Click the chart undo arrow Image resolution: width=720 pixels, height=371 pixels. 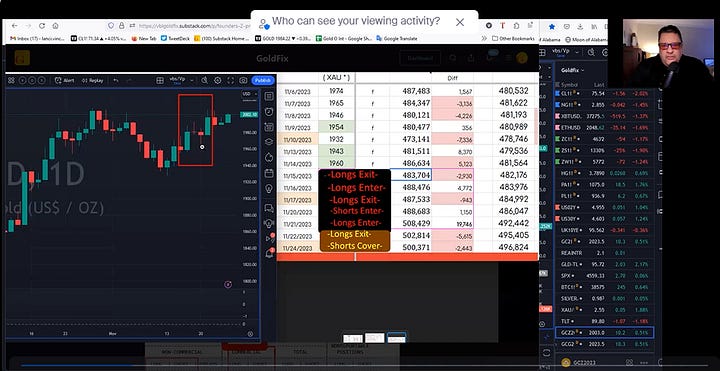(x=116, y=80)
